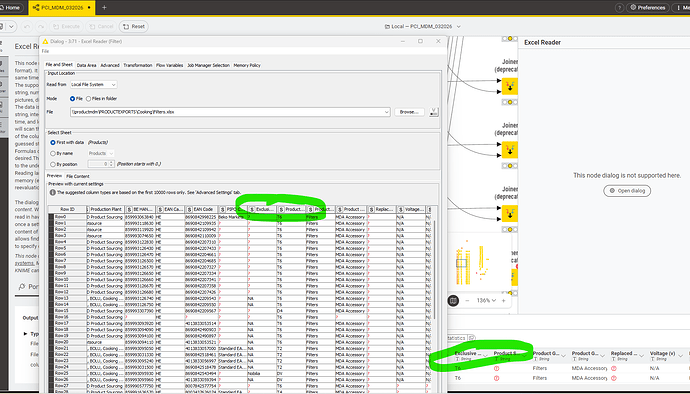Switch to PCI_MDM_032026 workflow tab
The height and width of the screenshot is (394, 690).
point(62,7)
